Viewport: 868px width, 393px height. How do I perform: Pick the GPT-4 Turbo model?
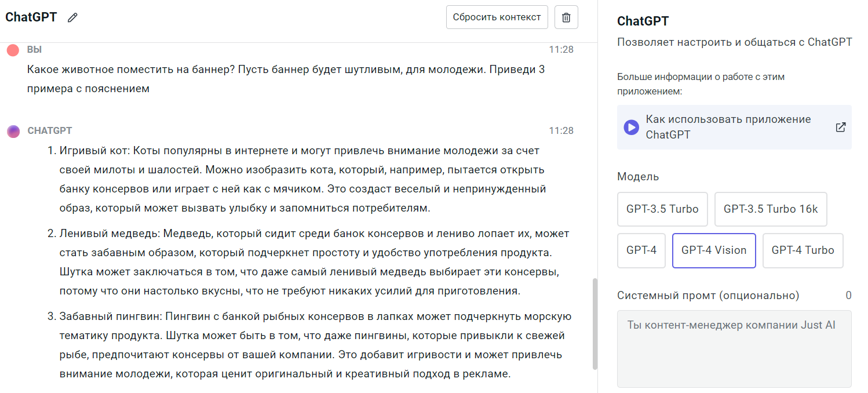(803, 250)
